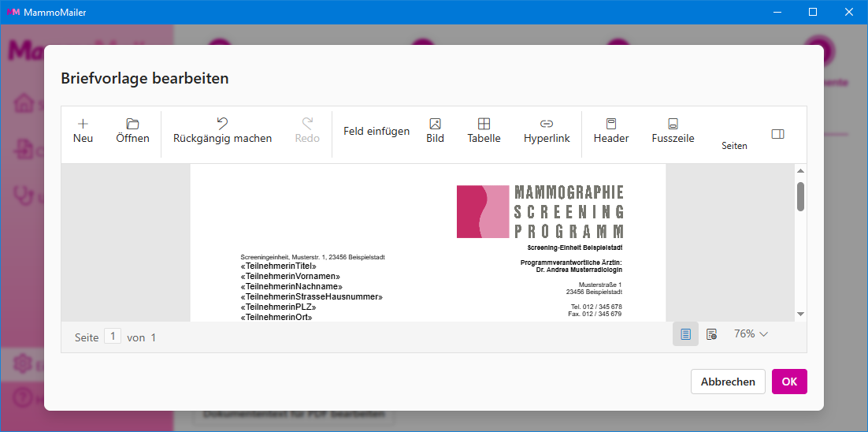Viewport: 868px width, 432px height.
Task: Click the Neu (new document) icon
Action: tap(83, 124)
